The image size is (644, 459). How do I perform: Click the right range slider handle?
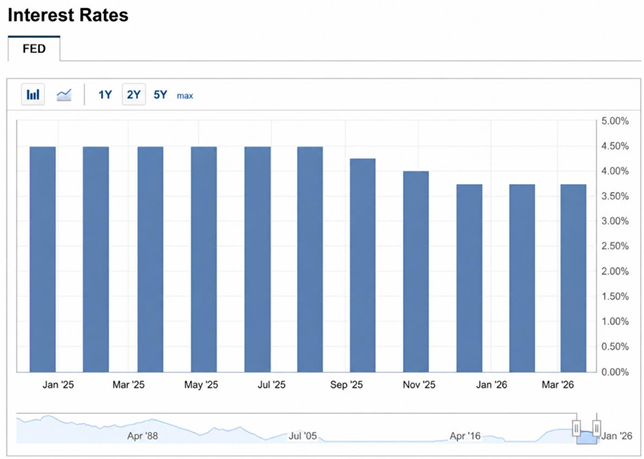(x=597, y=428)
